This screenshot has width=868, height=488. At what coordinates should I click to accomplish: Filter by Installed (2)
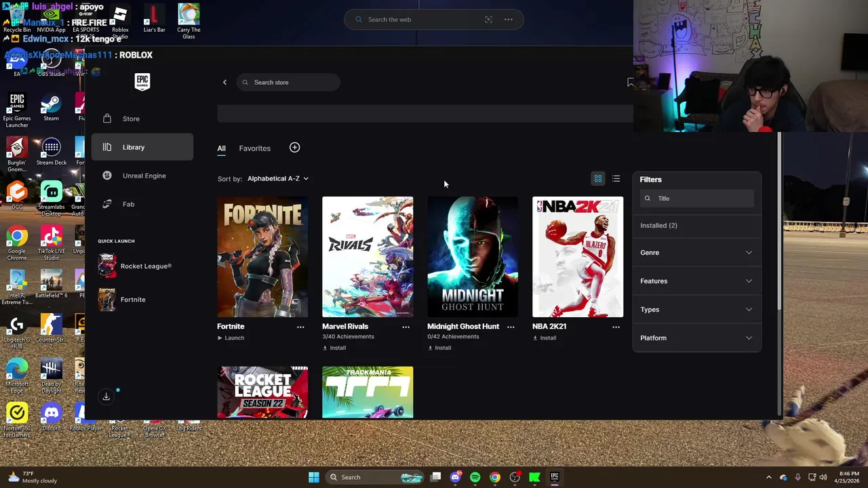[658, 226]
